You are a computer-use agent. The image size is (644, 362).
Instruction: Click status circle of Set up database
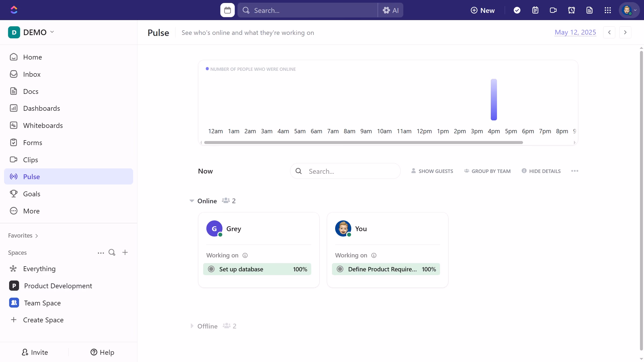[x=211, y=269]
